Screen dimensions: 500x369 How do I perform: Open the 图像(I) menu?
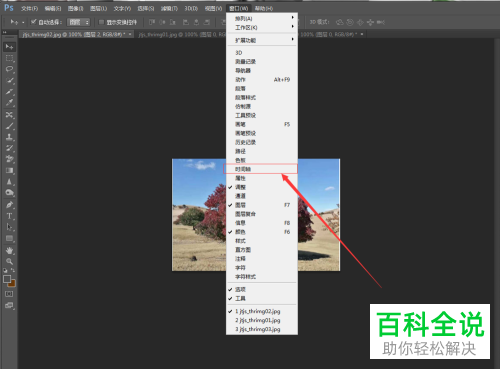coord(75,8)
